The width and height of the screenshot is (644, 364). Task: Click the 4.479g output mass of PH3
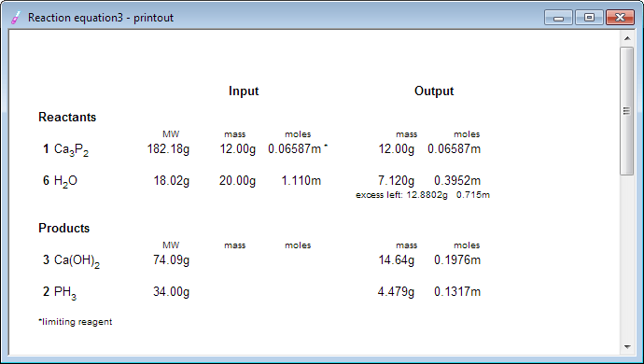coord(396,291)
